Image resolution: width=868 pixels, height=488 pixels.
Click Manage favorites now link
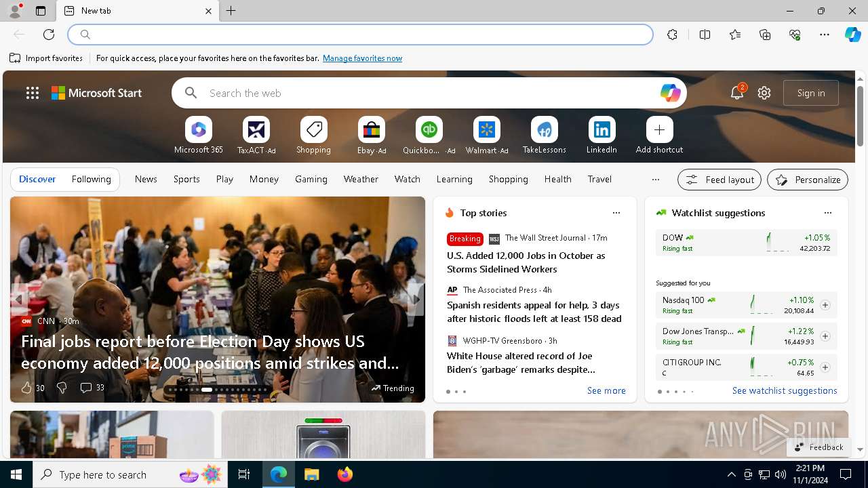pyautogui.click(x=362, y=58)
